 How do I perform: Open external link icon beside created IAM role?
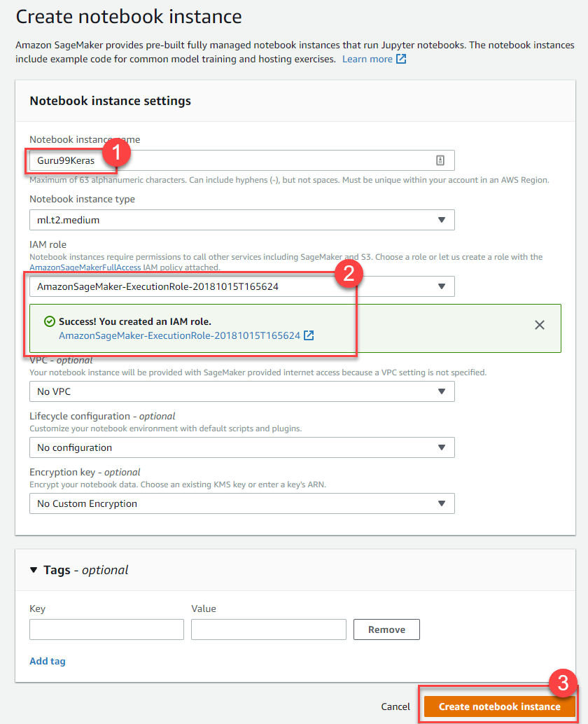(x=309, y=335)
